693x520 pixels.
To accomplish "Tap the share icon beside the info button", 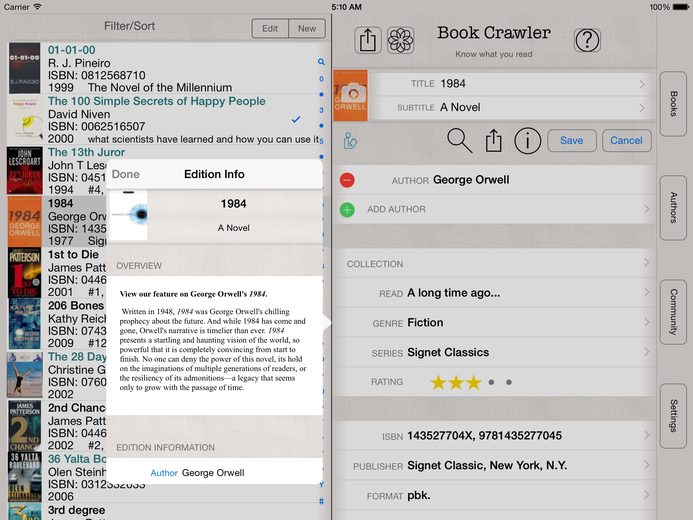I will [493, 140].
